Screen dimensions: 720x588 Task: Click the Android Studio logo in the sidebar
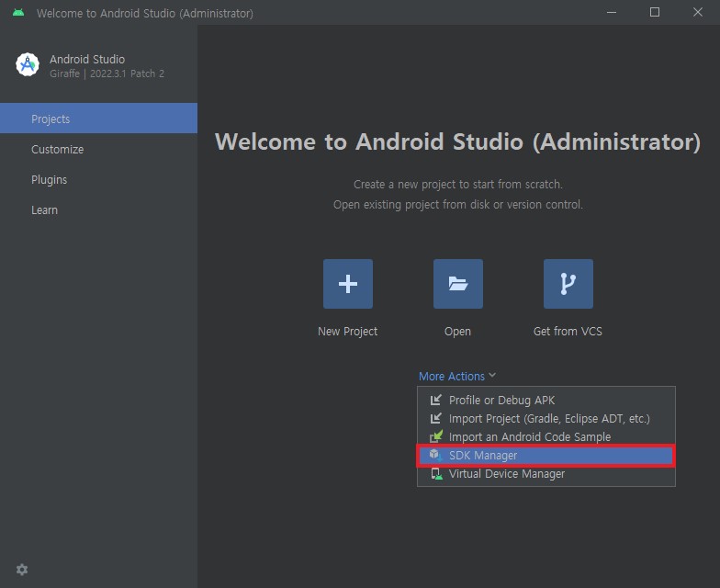[28, 64]
